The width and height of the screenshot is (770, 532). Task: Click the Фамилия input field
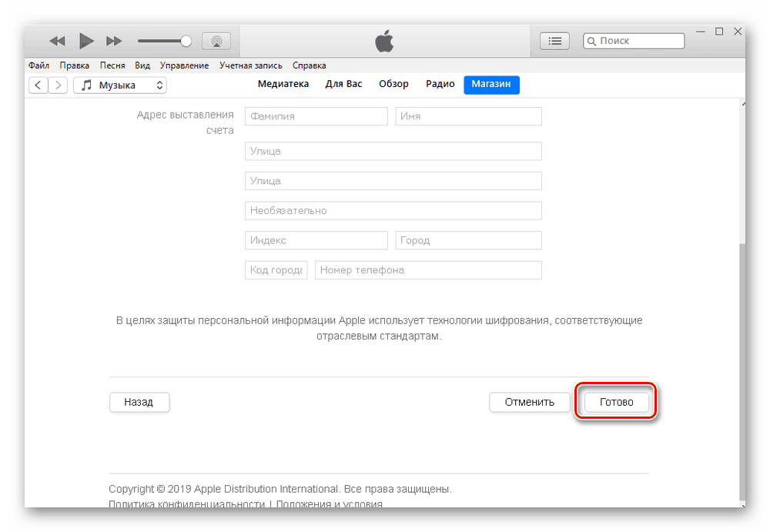[316, 116]
